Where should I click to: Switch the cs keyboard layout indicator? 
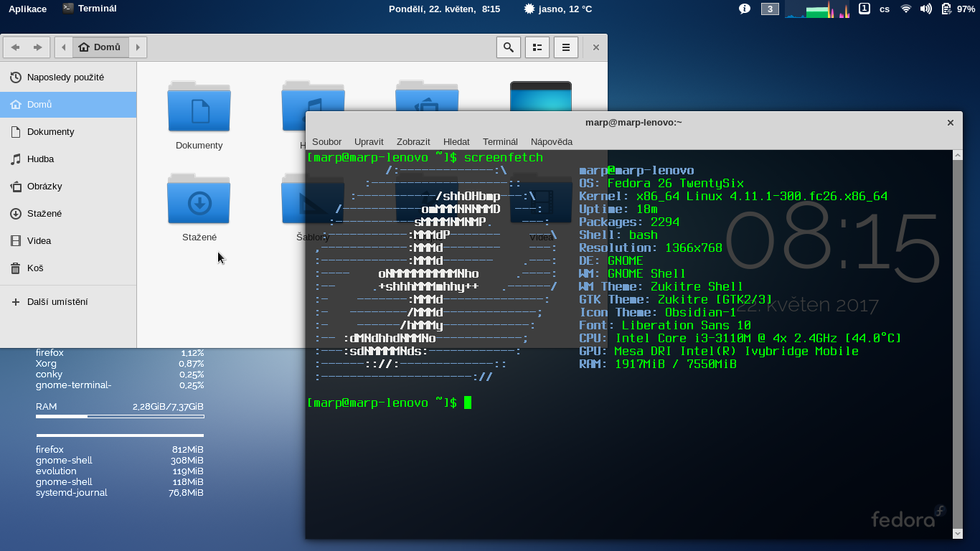(885, 9)
